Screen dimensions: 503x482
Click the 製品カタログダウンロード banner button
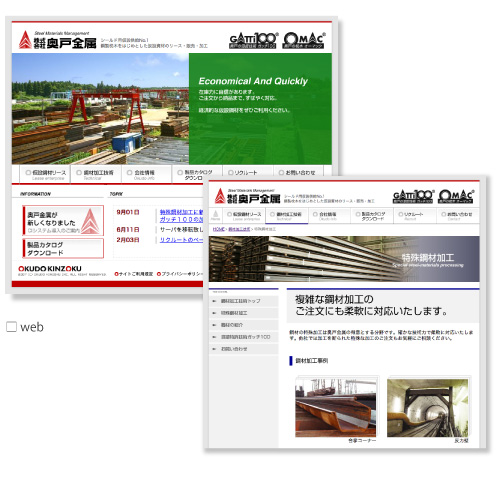pos(63,248)
